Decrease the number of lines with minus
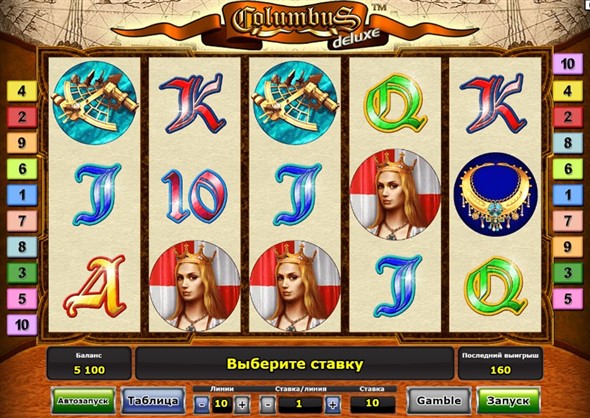This screenshot has height=418, width=590. pyautogui.click(x=202, y=404)
